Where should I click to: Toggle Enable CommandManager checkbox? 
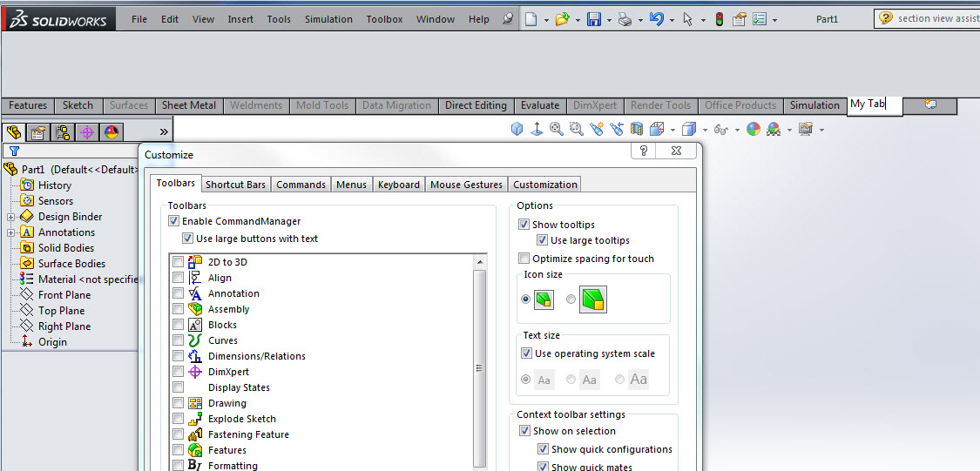[173, 221]
